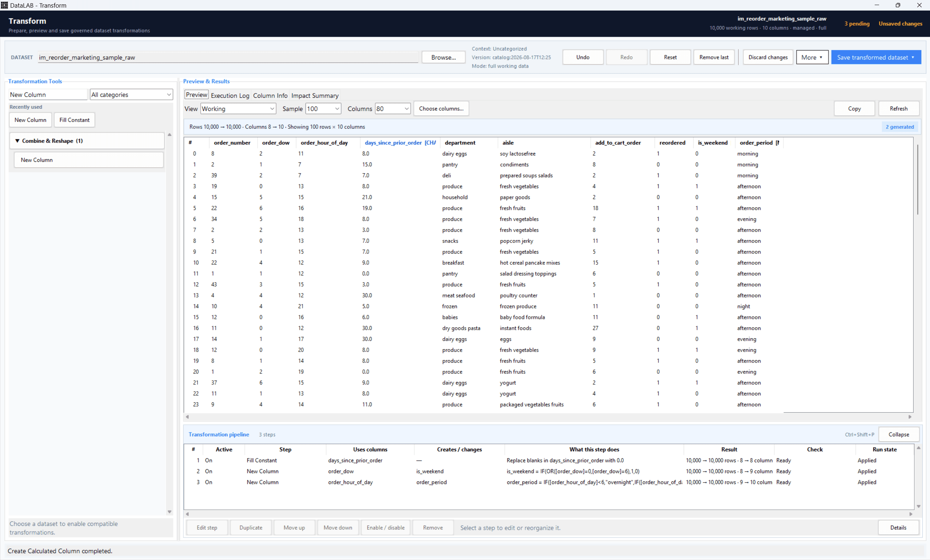Click the DataLAB app icon in title bar
Viewport: 930px width, 560px height.
(4, 5)
